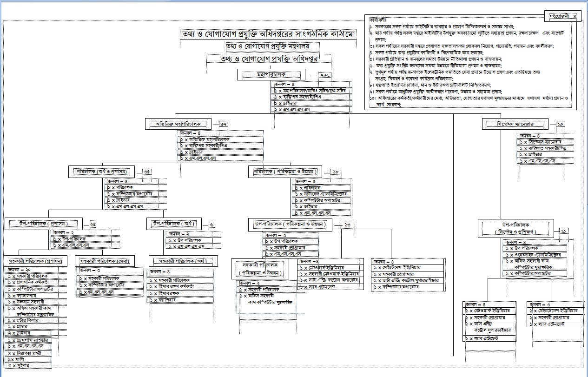Image resolution: width=588 pixels, height=377 pixels.
Task: Click the staff count box beside মহাপরিচালক
Action: pyautogui.click(x=326, y=75)
